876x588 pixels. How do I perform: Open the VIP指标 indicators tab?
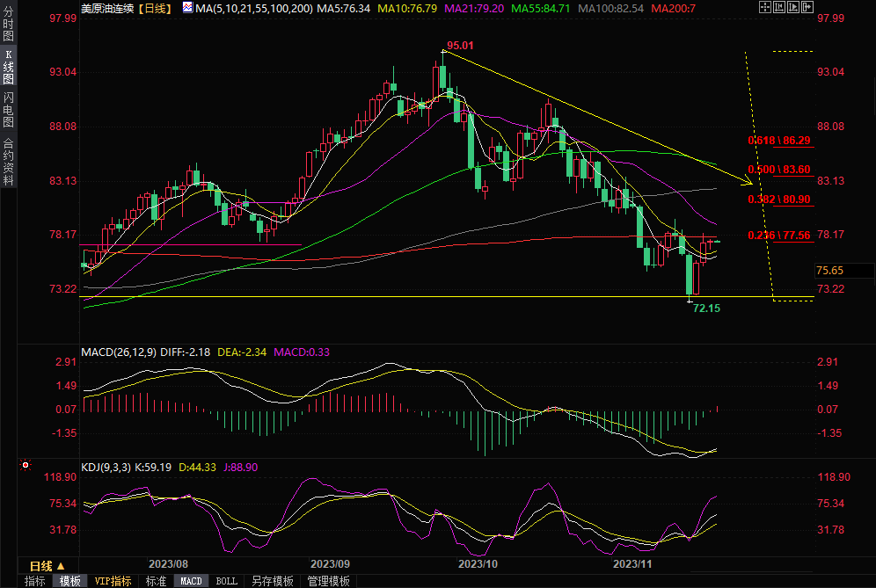tap(113, 581)
